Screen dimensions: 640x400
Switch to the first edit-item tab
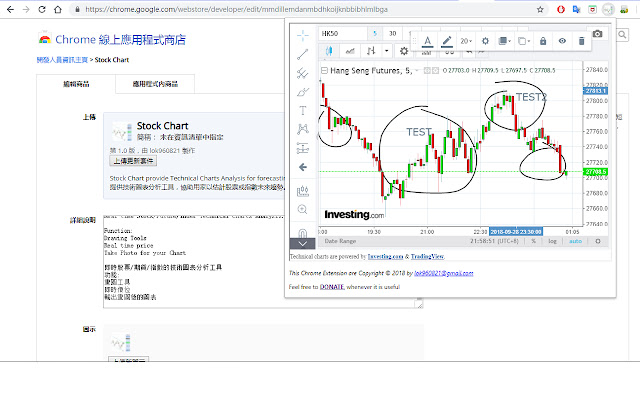pos(76,84)
